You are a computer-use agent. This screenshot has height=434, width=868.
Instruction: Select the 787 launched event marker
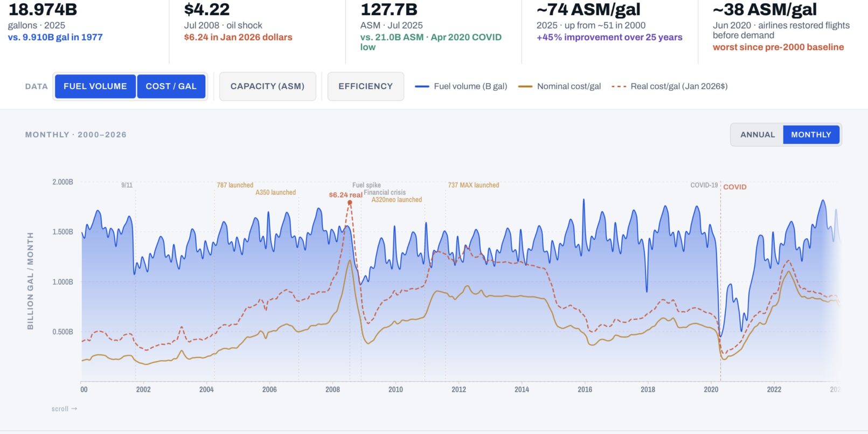coord(235,185)
